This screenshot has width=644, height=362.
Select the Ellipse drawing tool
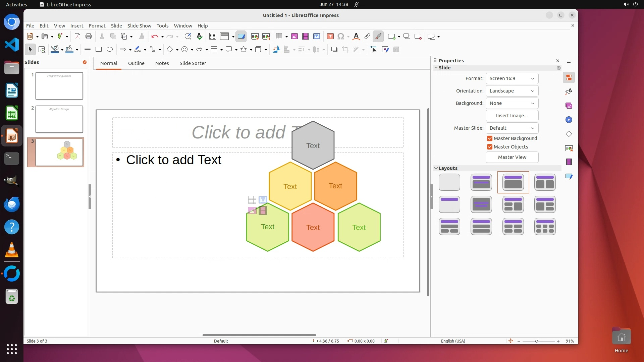tap(110, 50)
